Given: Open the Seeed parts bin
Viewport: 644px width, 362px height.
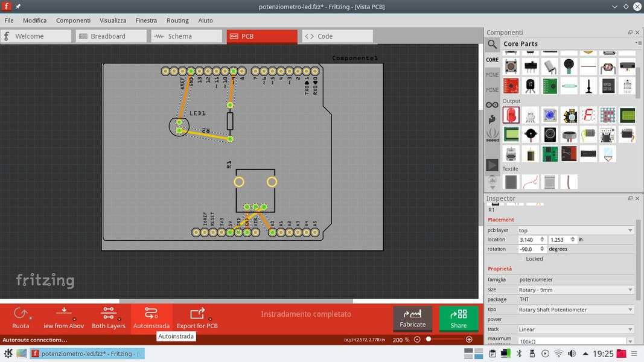Looking at the screenshot, I should [493, 135].
